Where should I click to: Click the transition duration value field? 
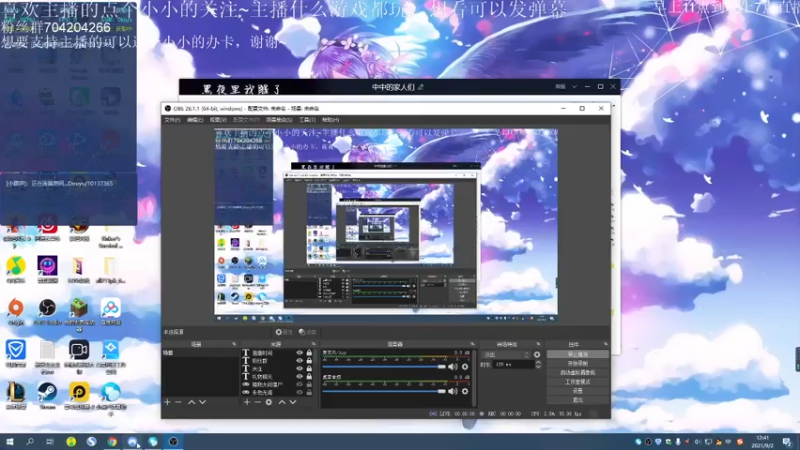(513, 364)
